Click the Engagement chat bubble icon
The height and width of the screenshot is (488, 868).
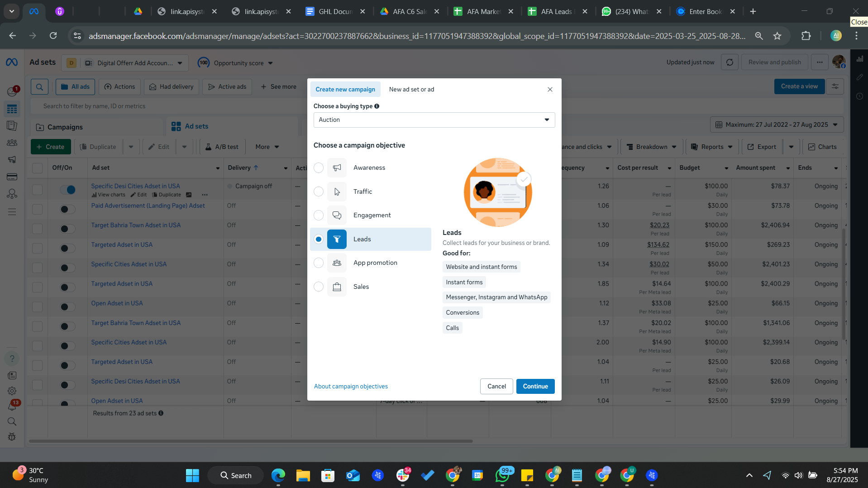point(337,215)
